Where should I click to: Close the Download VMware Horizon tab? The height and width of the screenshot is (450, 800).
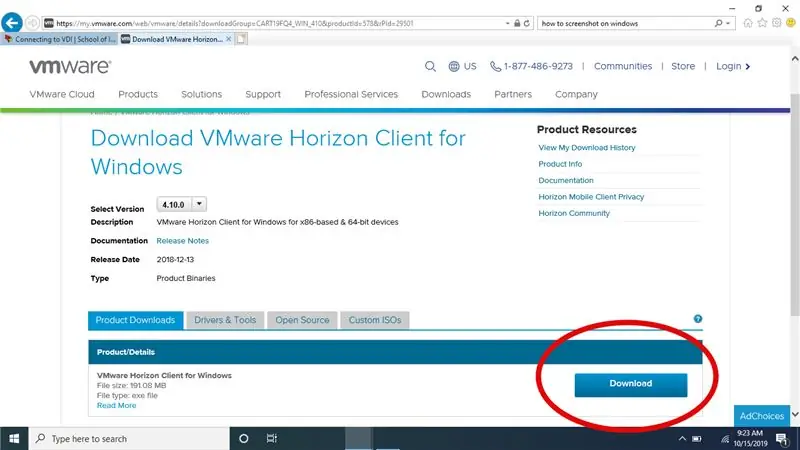(229, 39)
